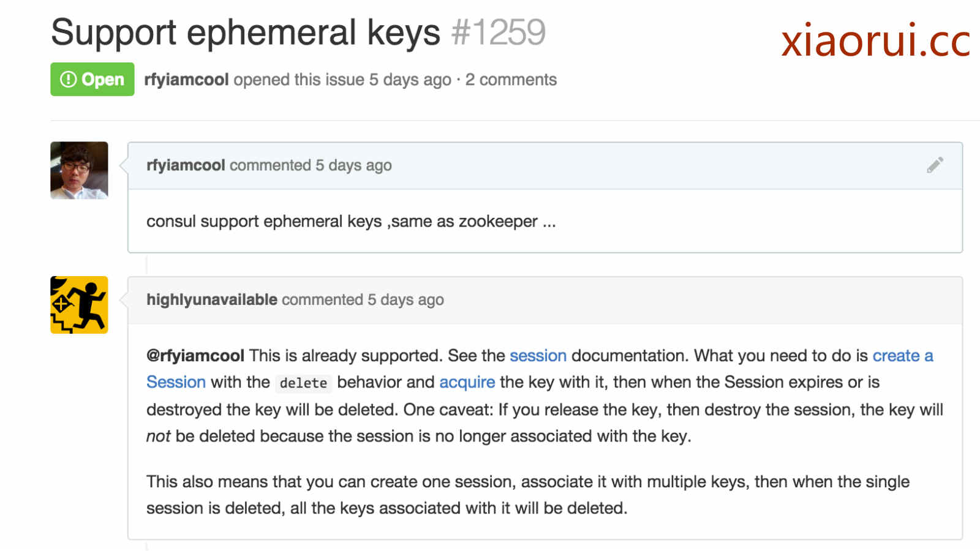The image size is (980, 551).
Task: Click the first comment's body text
Action: tap(350, 222)
